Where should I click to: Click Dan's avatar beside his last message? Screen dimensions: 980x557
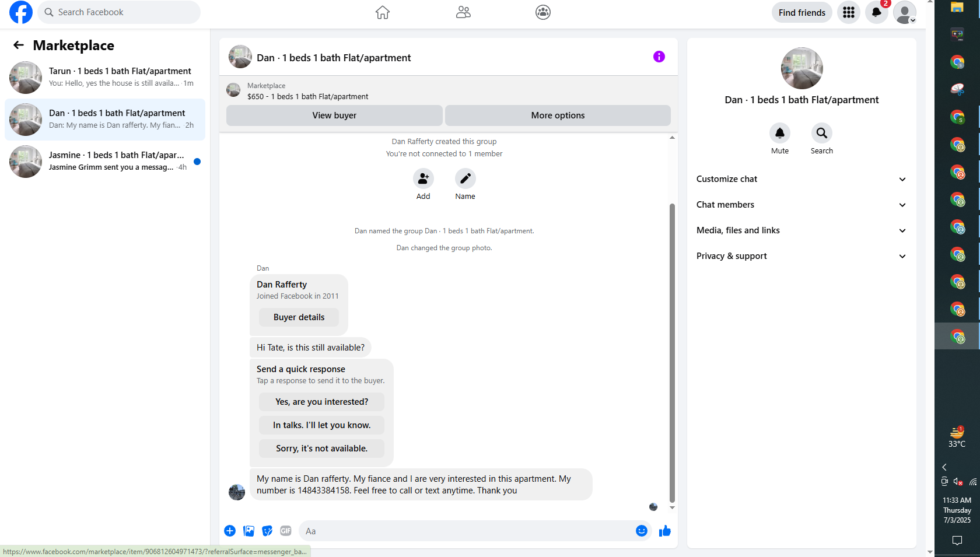point(237,492)
